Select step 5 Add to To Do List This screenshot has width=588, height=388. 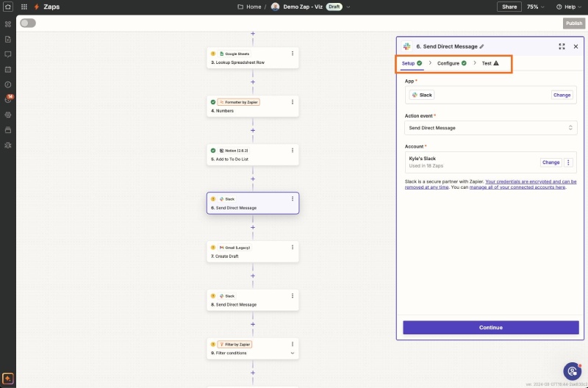pos(253,154)
